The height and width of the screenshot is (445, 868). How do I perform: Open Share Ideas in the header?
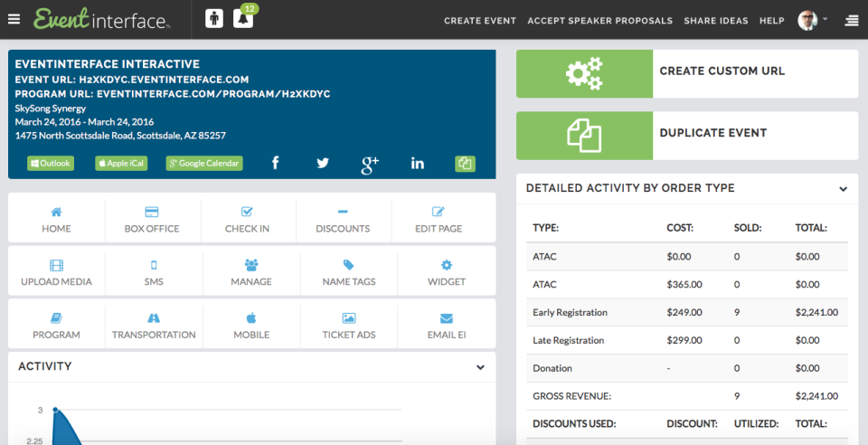716,21
